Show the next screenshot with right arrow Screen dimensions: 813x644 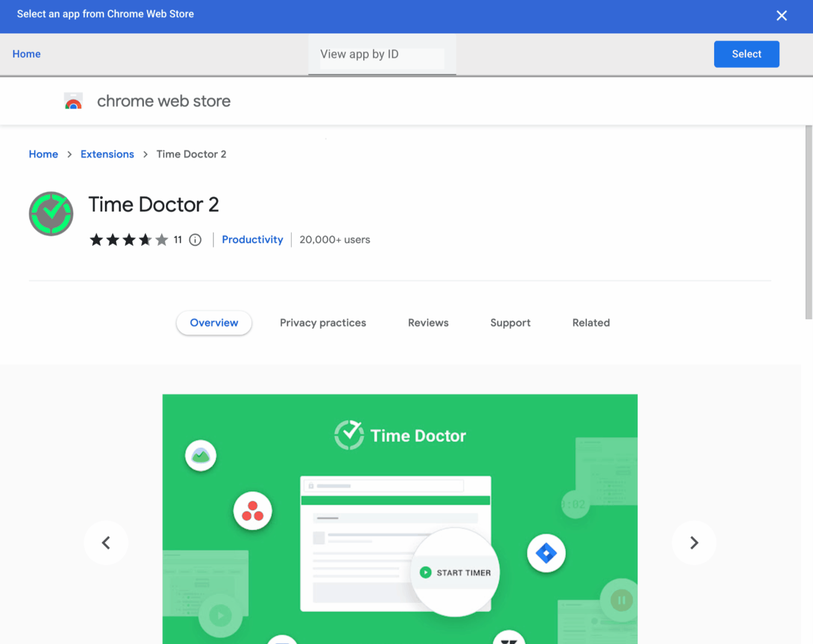point(694,543)
